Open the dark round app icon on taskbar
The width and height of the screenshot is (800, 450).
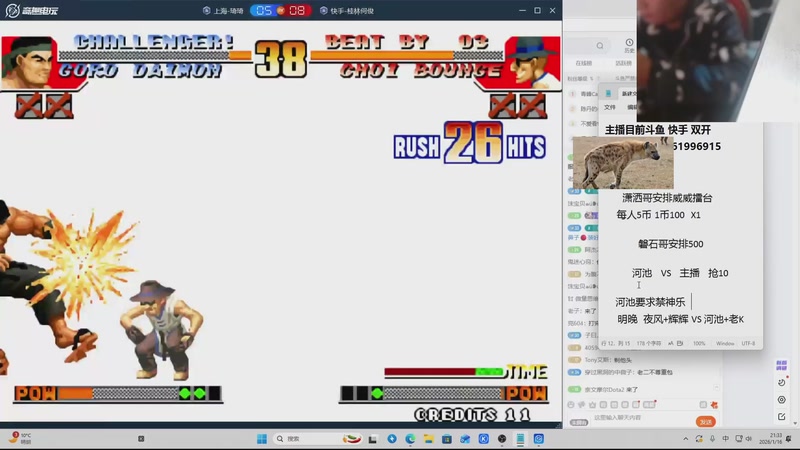pyautogui.click(x=502, y=439)
